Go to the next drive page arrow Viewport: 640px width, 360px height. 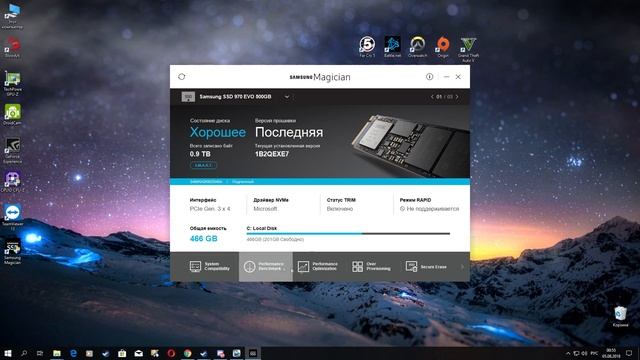point(457,97)
